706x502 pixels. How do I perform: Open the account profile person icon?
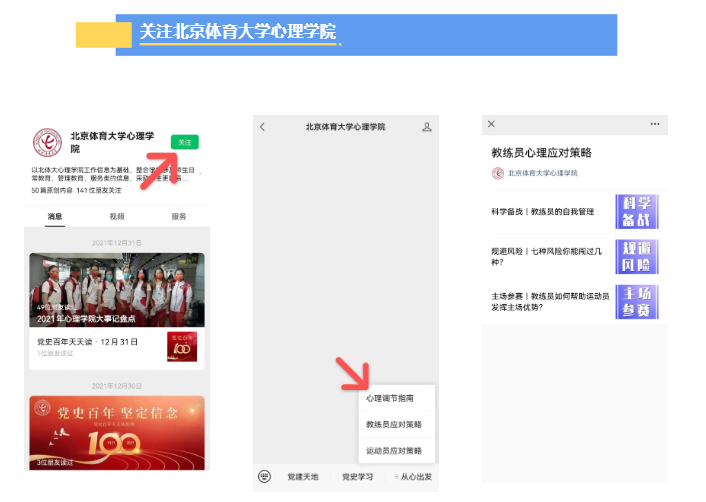pos(427,127)
